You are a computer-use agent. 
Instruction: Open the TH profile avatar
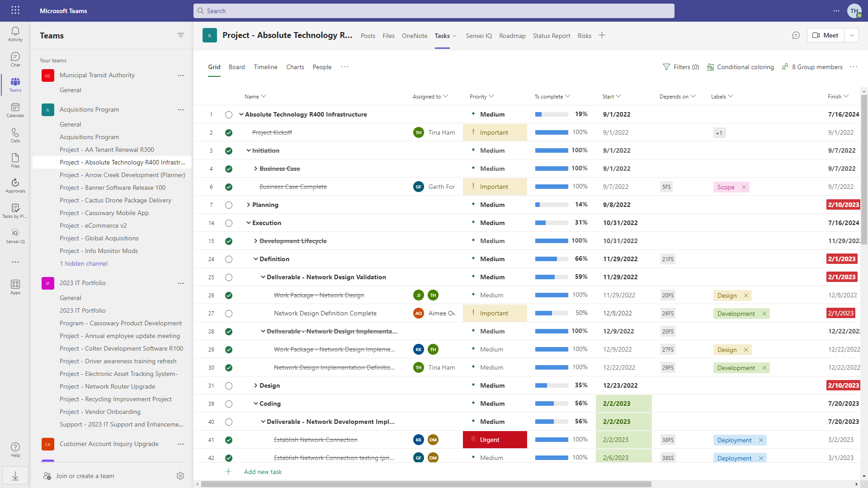(x=854, y=11)
